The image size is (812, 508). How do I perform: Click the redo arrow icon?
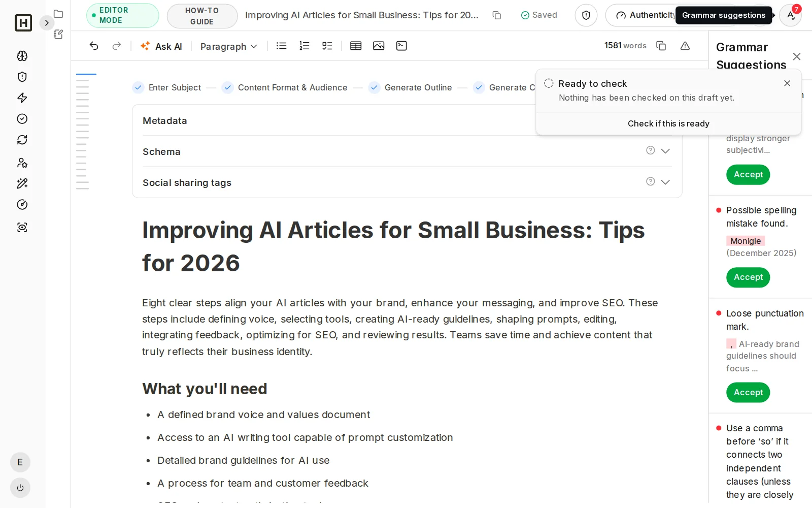click(117, 46)
